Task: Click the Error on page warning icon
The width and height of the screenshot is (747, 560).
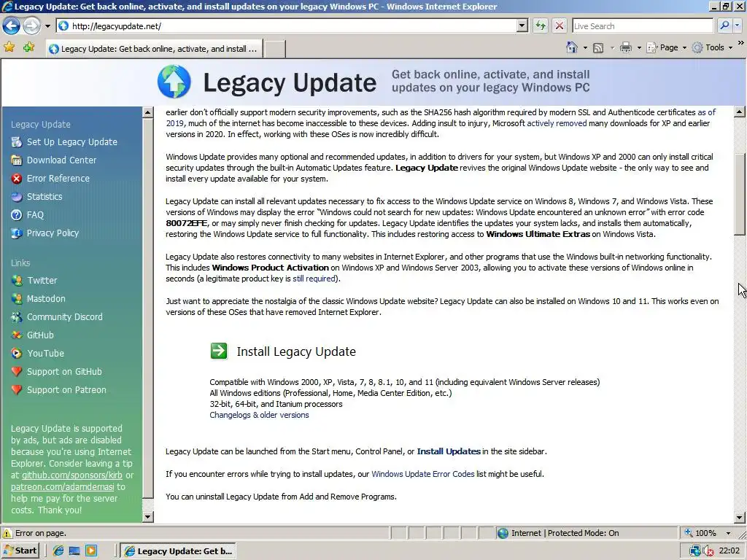Action: point(7,533)
